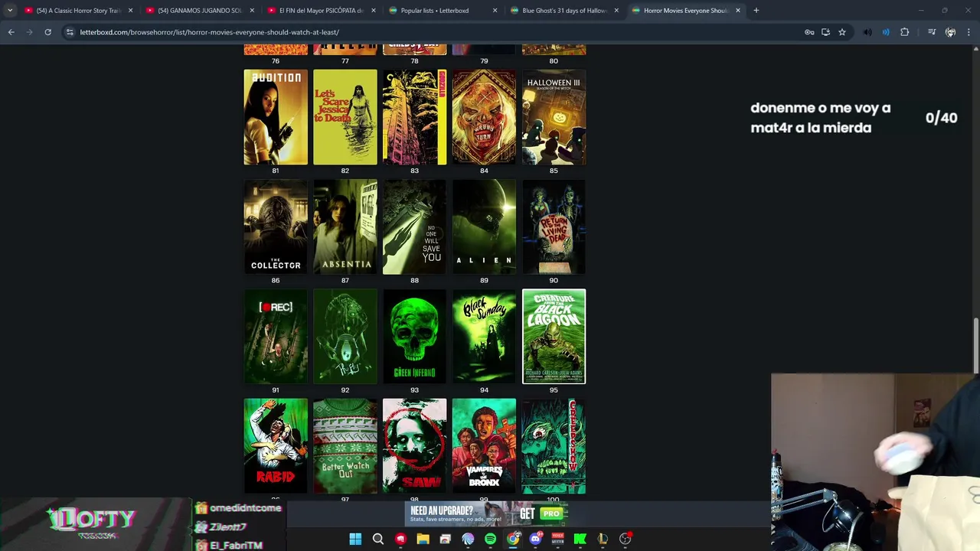980x551 pixels.
Task: Open the Absentia poster
Action: click(x=345, y=227)
